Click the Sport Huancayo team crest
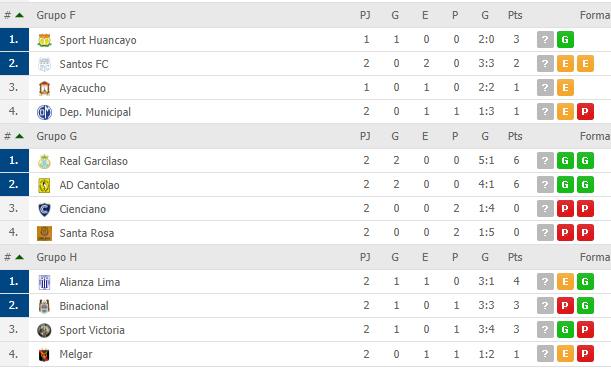The width and height of the screenshot is (611, 371). pos(44,40)
